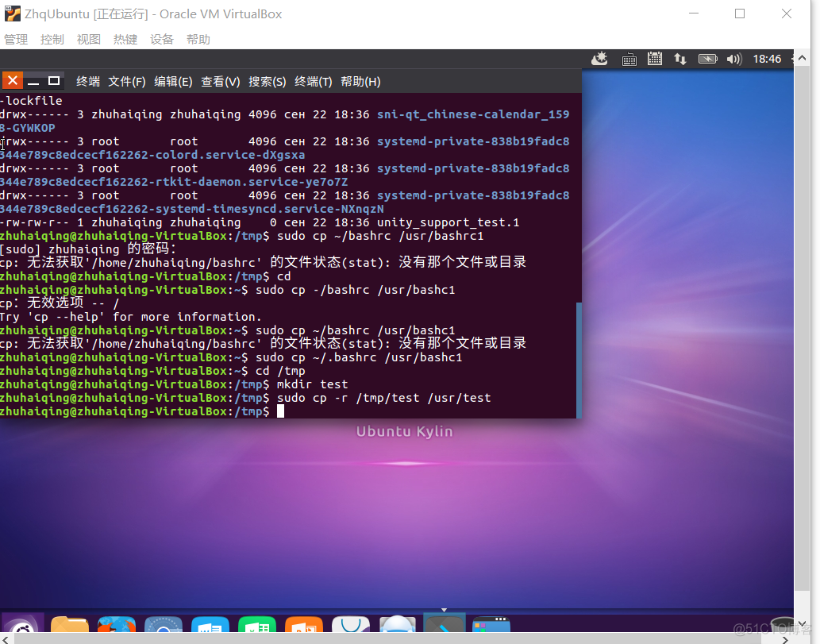Open the blue word processor dock icon
The width and height of the screenshot is (820, 644).
(210, 625)
